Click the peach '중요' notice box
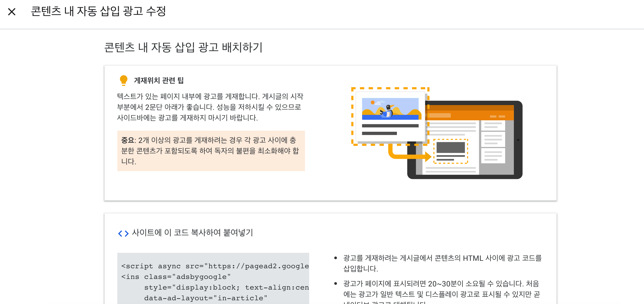Screen dimensions: 644x304 pos(211,151)
